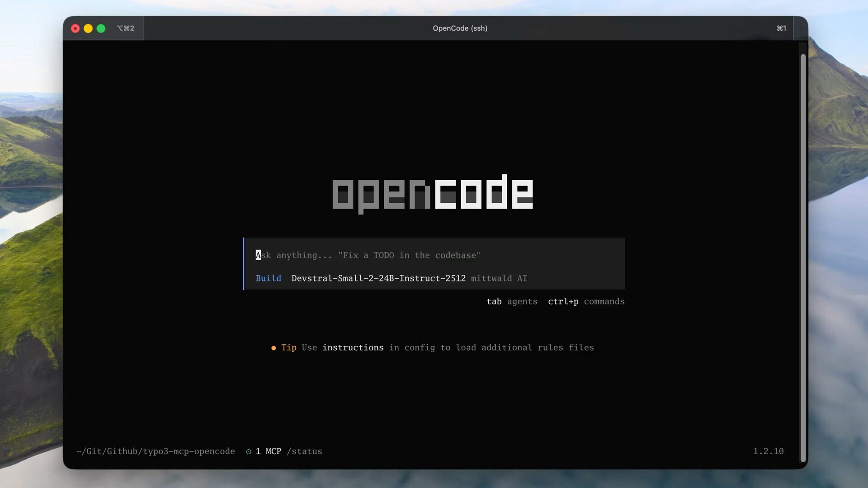Click the red close window button
The image size is (868, 488).
pyautogui.click(x=75, y=28)
